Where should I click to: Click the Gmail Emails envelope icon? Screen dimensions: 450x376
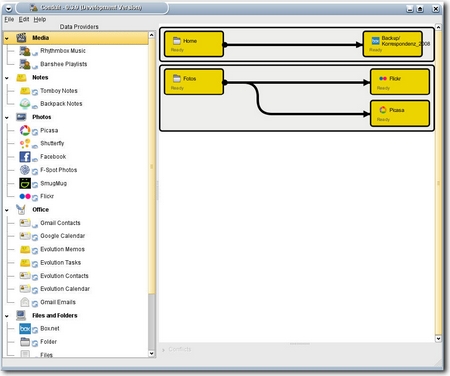coord(25,302)
